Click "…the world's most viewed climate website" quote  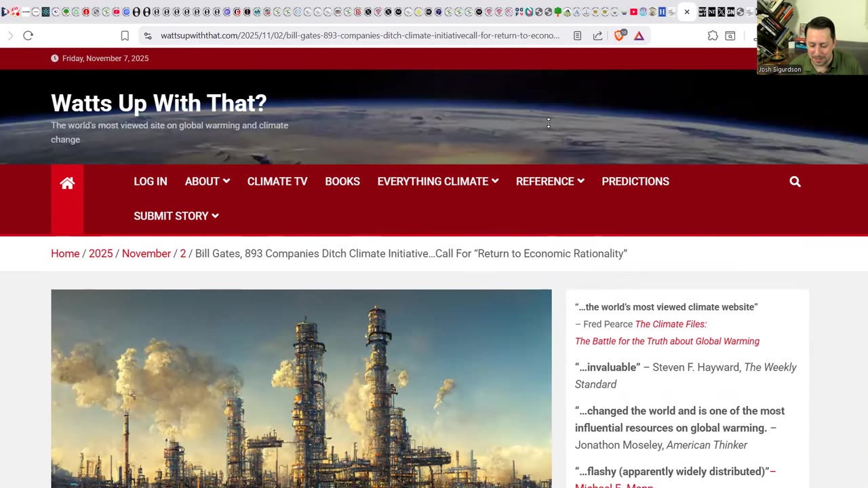[x=666, y=307]
